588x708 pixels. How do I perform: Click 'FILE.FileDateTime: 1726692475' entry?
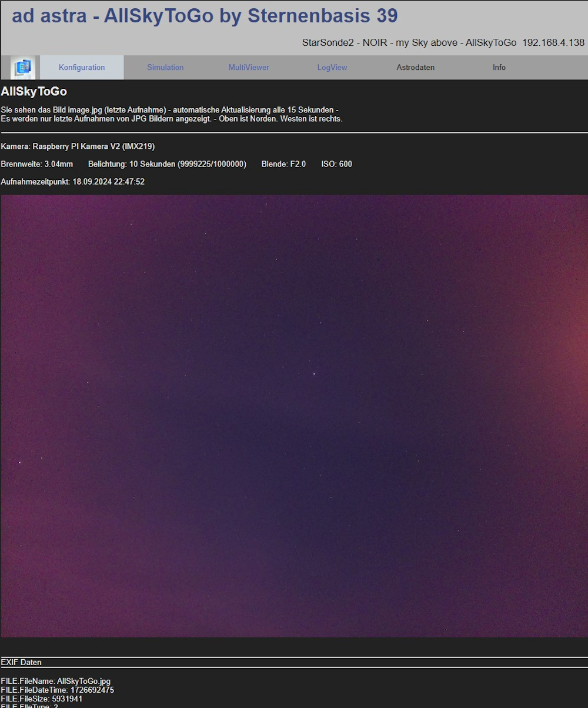click(x=58, y=690)
